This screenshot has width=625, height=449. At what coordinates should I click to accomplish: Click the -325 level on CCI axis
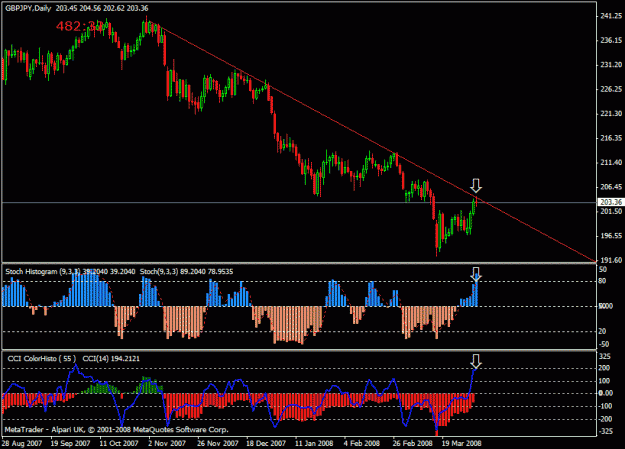tap(605, 431)
